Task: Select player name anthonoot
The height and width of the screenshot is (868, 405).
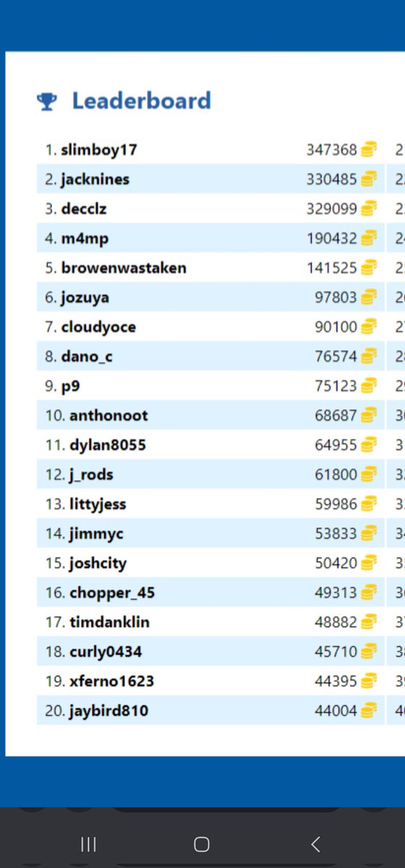Action: [108, 415]
